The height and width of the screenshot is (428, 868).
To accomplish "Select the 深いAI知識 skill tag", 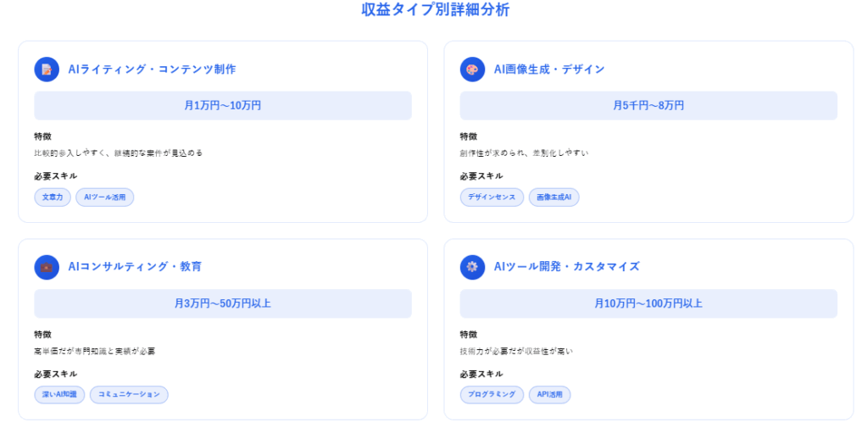I will [59, 395].
